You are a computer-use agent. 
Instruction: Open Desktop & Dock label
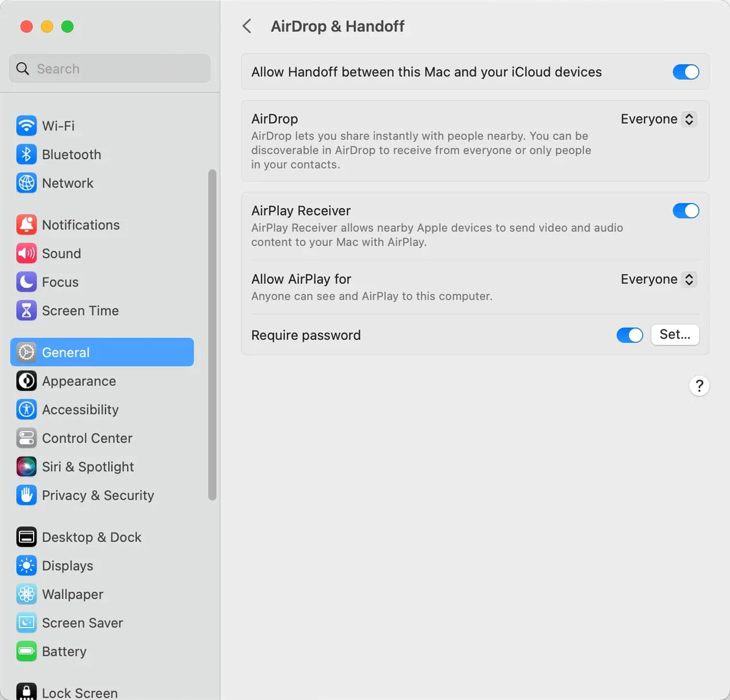92,537
